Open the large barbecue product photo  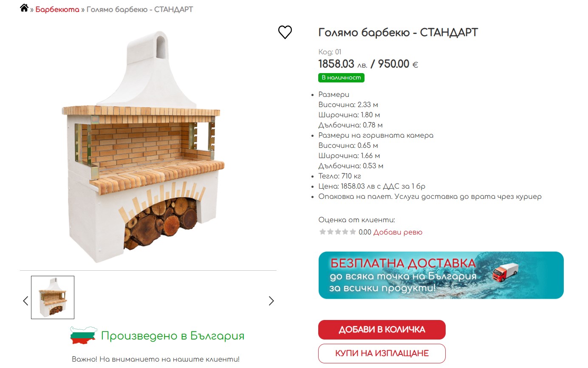pyautogui.click(x=144, y=147)
